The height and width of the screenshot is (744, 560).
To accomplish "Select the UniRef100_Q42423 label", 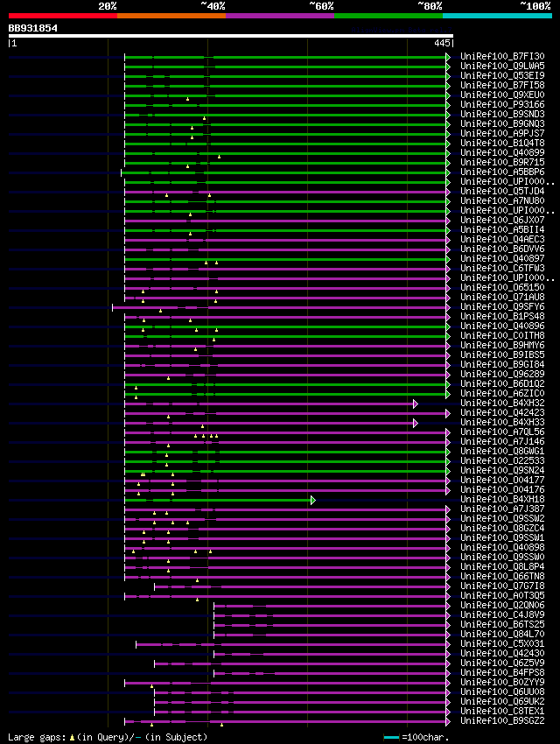I will [502, 412].
